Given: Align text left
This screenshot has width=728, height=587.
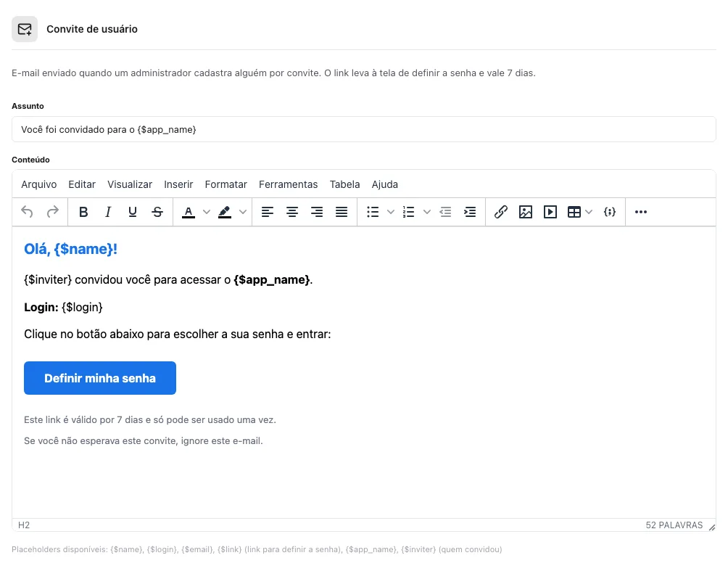Looking at the screenshot, I should click(x=268, y=212).
